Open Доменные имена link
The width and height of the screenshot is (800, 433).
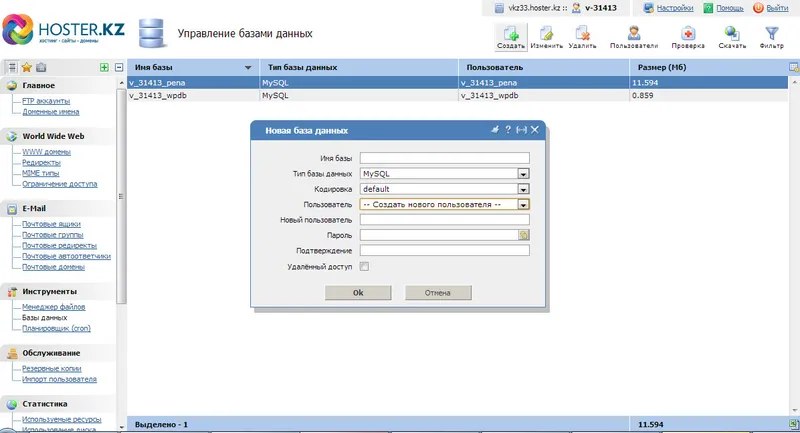pos(51,112)
